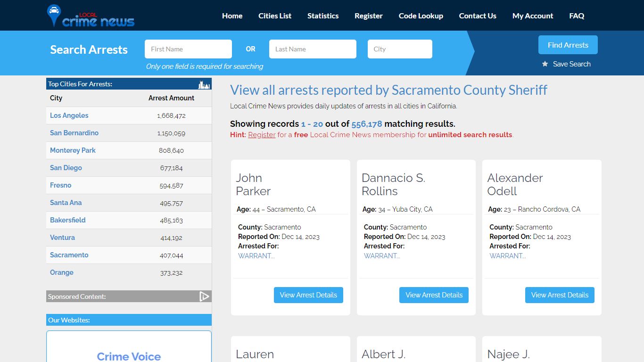Open the Home menu item
644x362 pixels.
pyautogui.click(x=232, y=16)
